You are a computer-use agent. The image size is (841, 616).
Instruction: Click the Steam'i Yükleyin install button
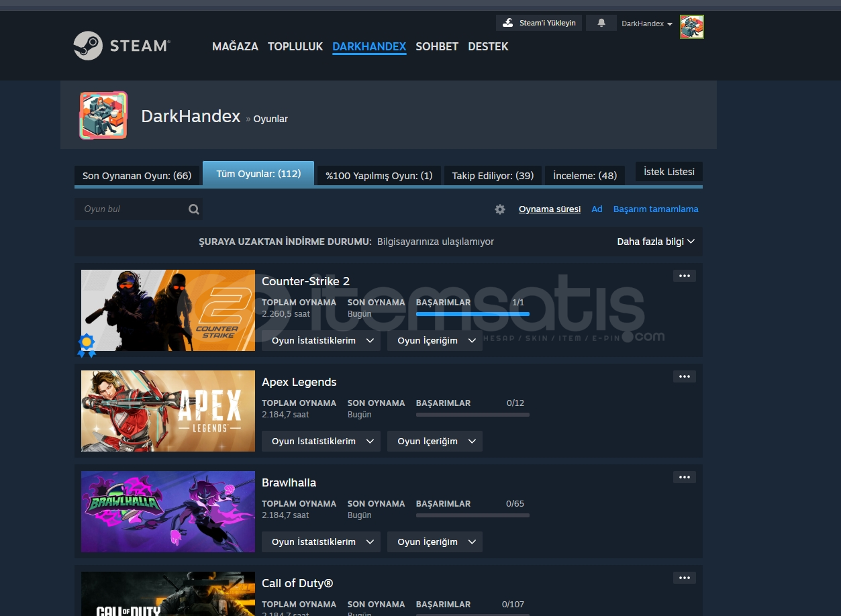[x=539, y=23]
